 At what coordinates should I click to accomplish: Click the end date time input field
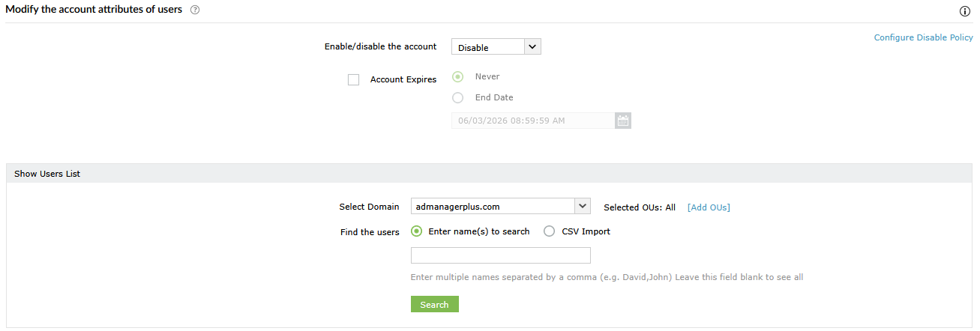tap(533, 121)
